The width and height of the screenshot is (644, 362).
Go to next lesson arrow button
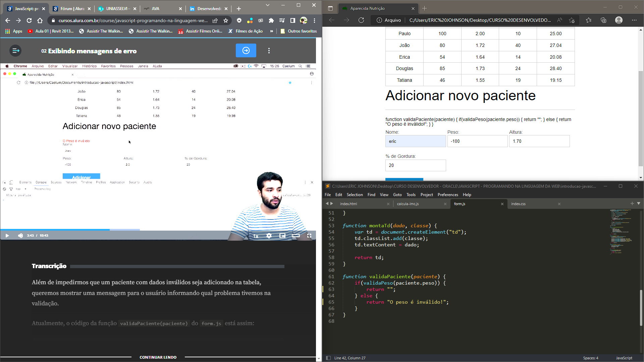tap(246, 51)
